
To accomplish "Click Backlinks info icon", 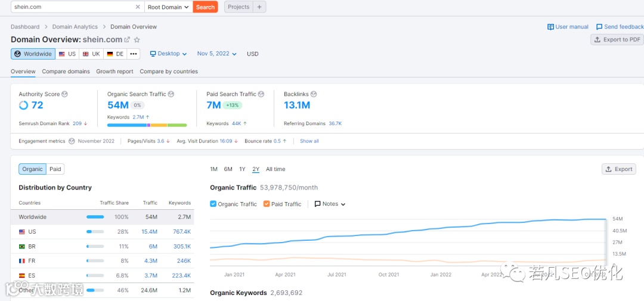I will [x=314, y=94].
